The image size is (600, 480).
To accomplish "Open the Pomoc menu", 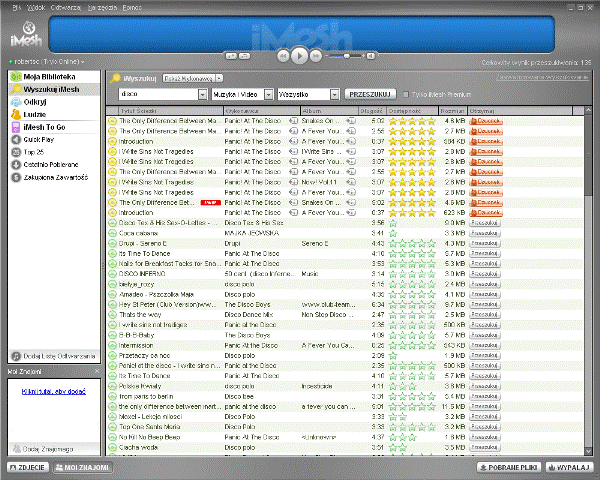I will coord(132,8).
